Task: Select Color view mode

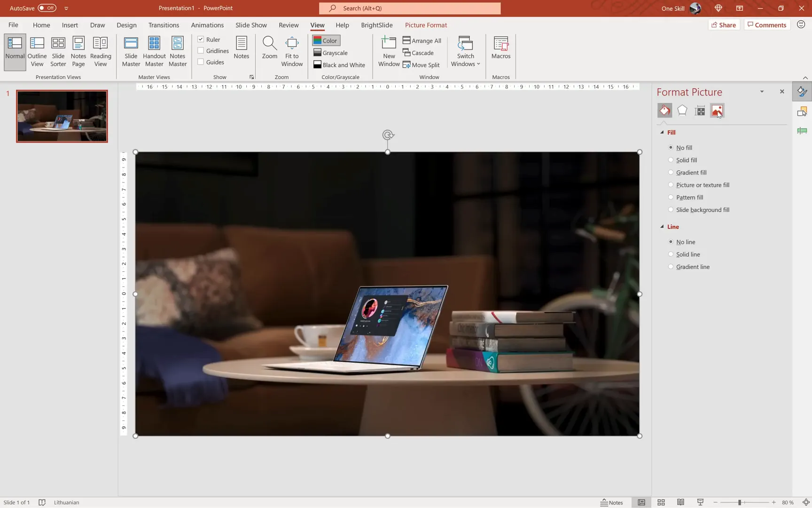Action: (x=326, y=40)
